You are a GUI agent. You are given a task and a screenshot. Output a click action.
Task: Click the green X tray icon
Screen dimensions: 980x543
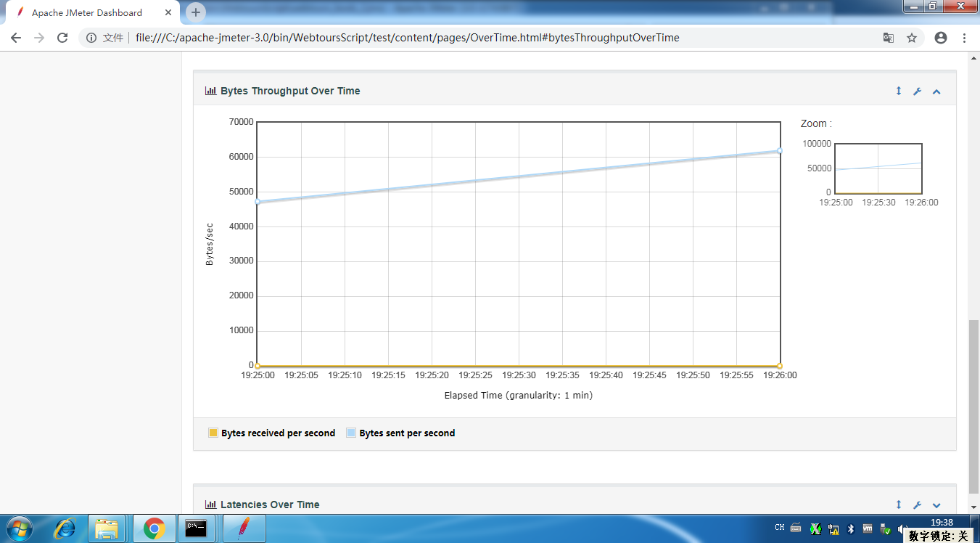(x=815, y=529)
